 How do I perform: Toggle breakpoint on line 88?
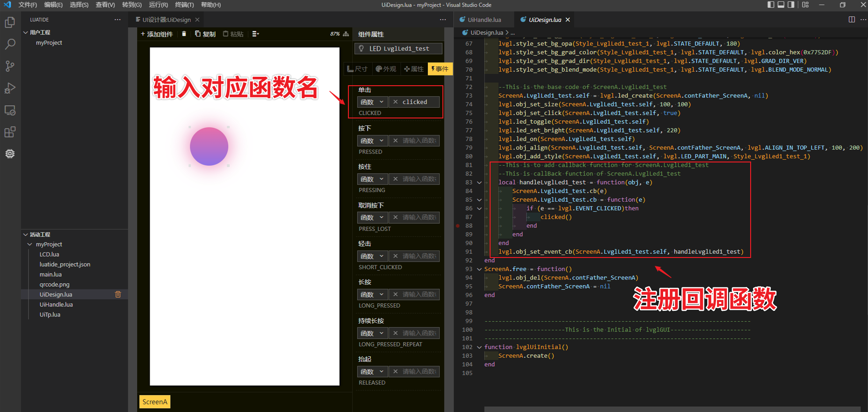(x=458, y=226)
